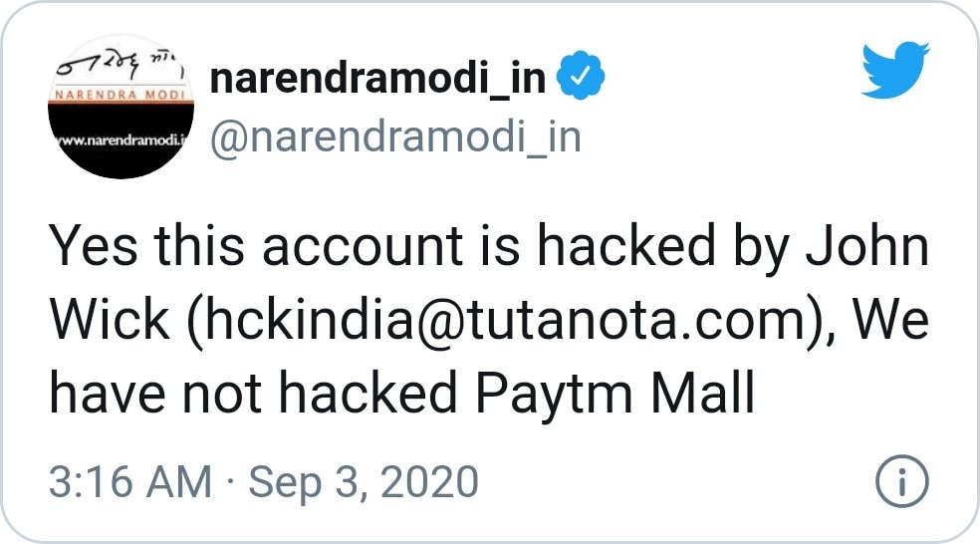This screenshot has width=980, height=544.
Task: Click the Twitter bird logo
Action: (x=895, y=74)
